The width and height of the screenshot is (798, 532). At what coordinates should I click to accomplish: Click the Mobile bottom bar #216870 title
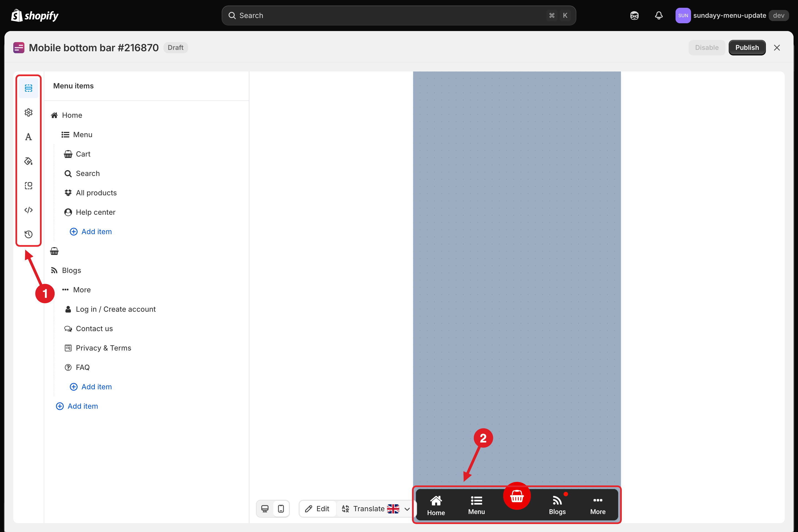point(94,48)
